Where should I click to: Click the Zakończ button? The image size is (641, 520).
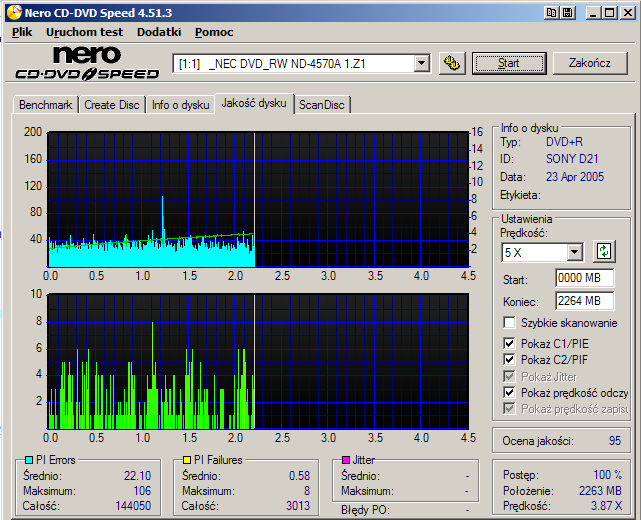(x=590, y=63)
